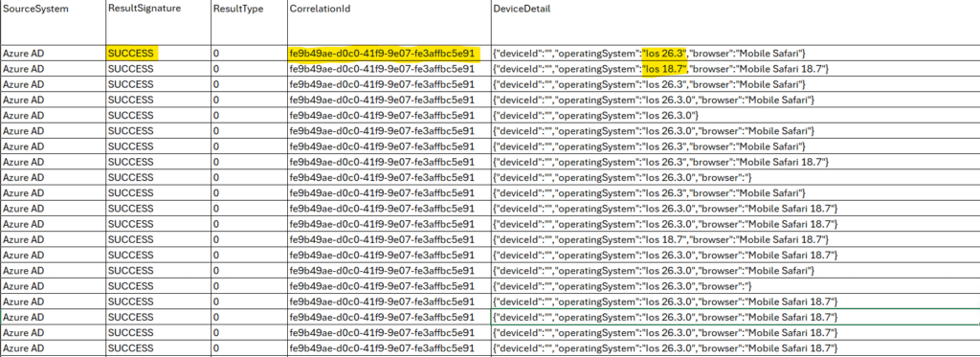Select DeviceDetail cell with highlighted "Ios 18.7"
The image size is (980, 357).
(735, 69)
